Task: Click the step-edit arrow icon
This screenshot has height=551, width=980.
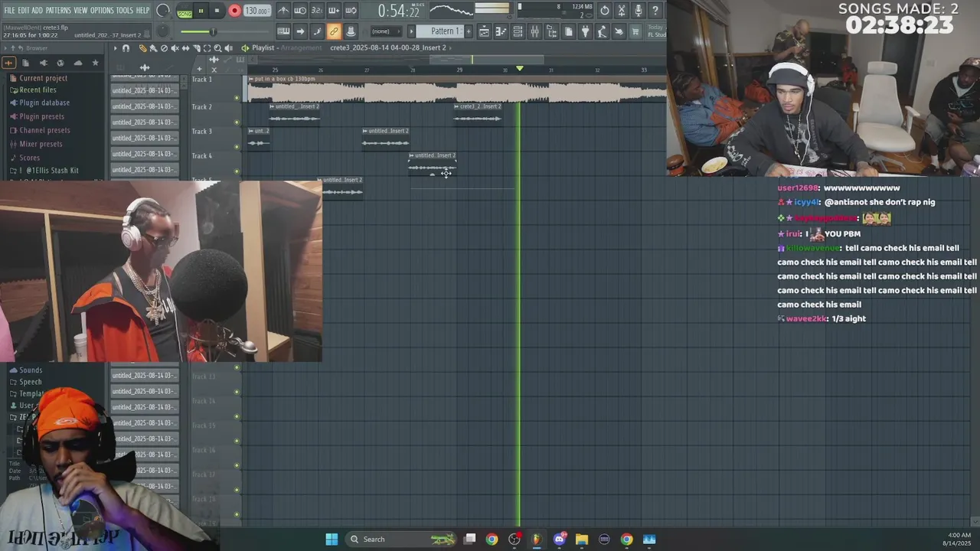Action: click(300, 31)
